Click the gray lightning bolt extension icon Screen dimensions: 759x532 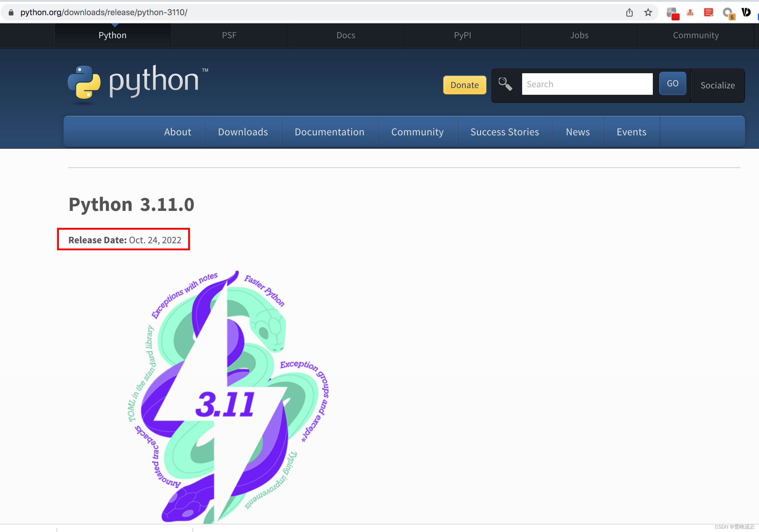pyautogui.click(x=672, y=13)
